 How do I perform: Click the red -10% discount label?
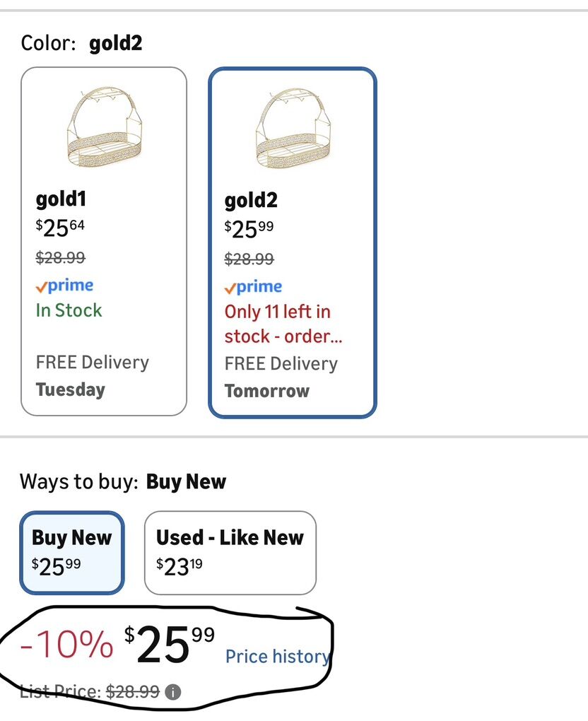pyautogui.click(x=66, y=644)
